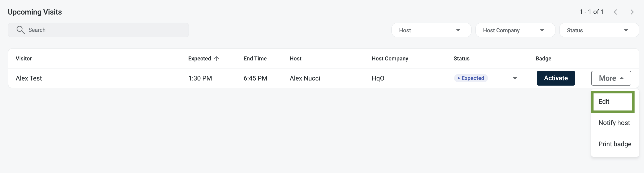Expand status dropdown for Alex Test
Image resolution: width=644 pixels, height=173 pixels.
pos(515,78)
